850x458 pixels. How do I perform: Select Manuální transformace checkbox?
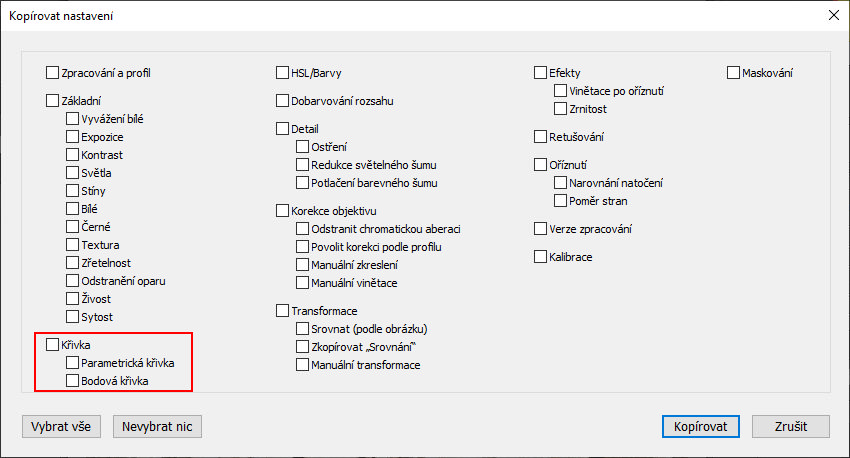click(302, 365)
